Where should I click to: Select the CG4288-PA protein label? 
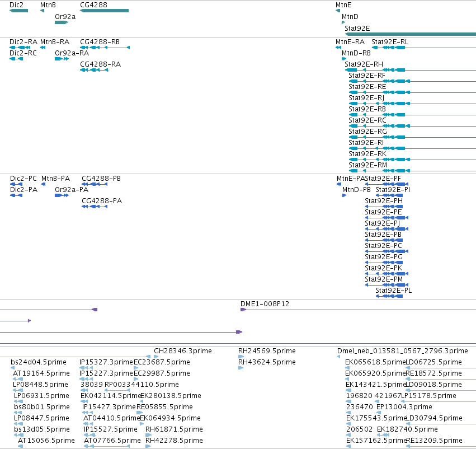(x=102, y=201)
